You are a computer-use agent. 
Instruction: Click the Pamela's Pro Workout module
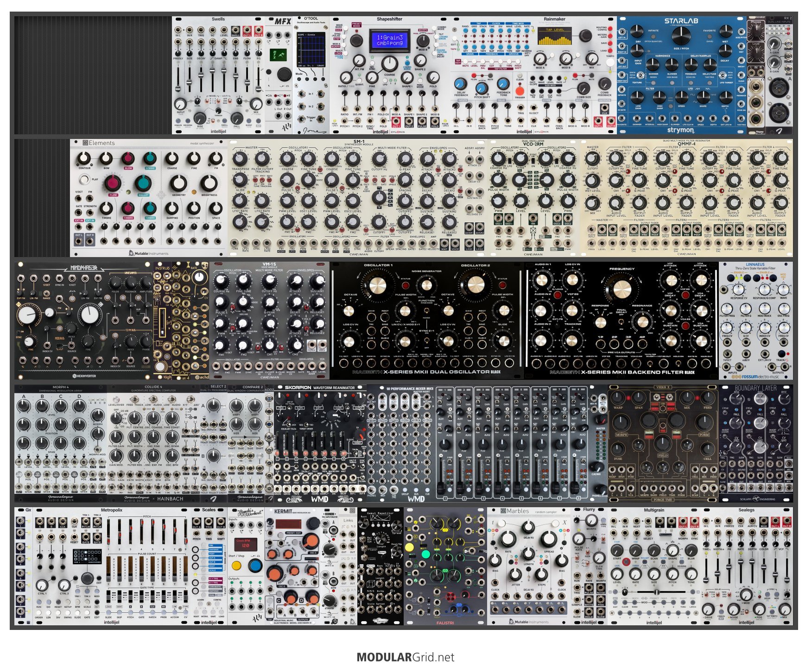click(x=246, y=566)
